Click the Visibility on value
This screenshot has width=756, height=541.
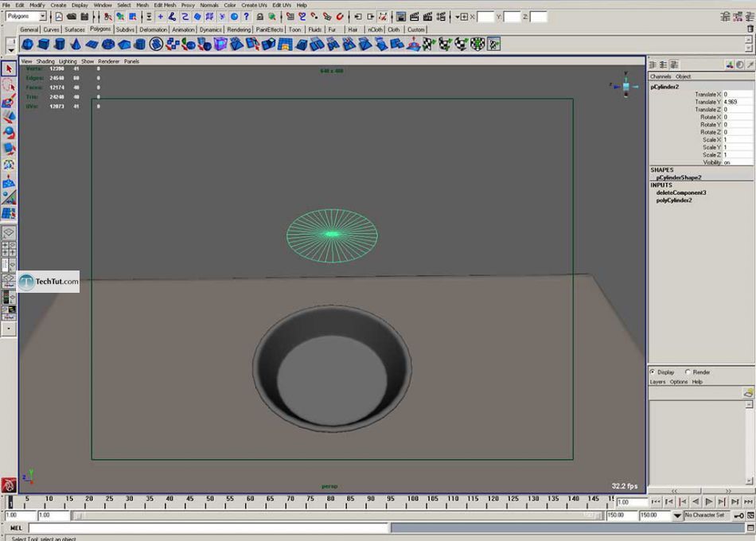point(738,162)
